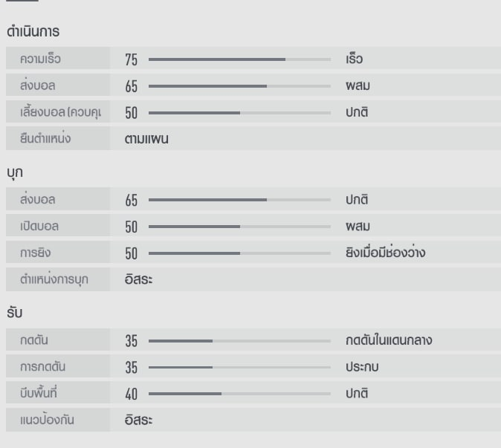Click the บีบพื้นที่ slider track
Screen dimensions: 501x448
pyautogui.click(x=239, y=395)
